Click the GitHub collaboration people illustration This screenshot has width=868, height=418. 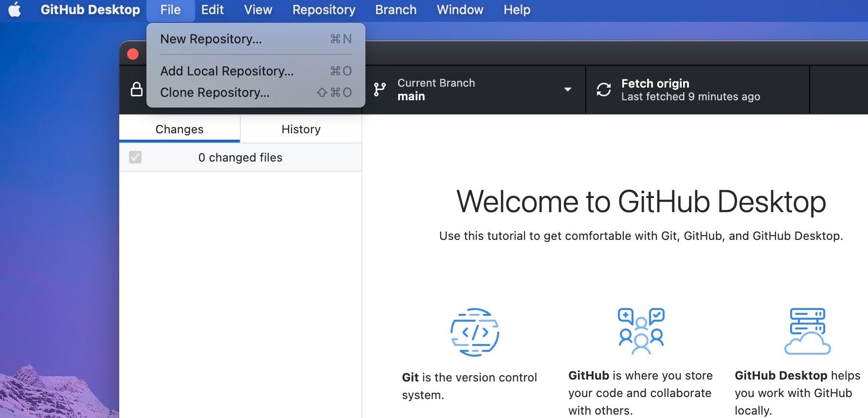click(641, 331)
